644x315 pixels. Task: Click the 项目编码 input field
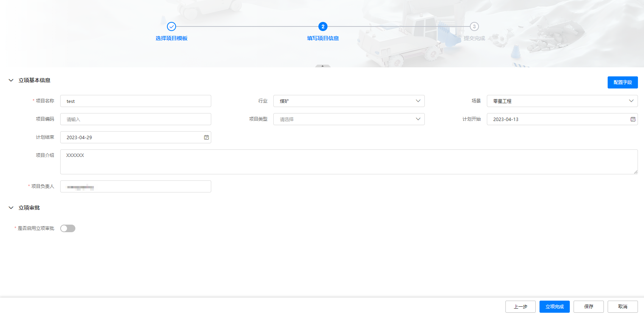click(136, 119)
